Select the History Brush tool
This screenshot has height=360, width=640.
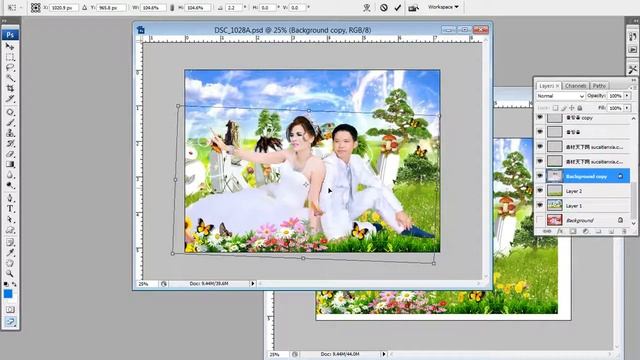coord(10,144)
